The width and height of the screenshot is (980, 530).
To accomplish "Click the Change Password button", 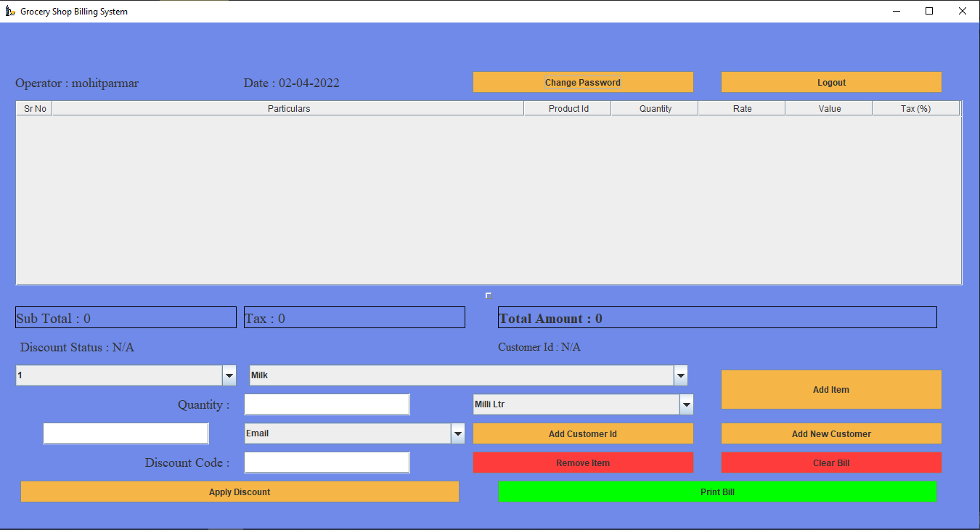I will tap(583, 82).
